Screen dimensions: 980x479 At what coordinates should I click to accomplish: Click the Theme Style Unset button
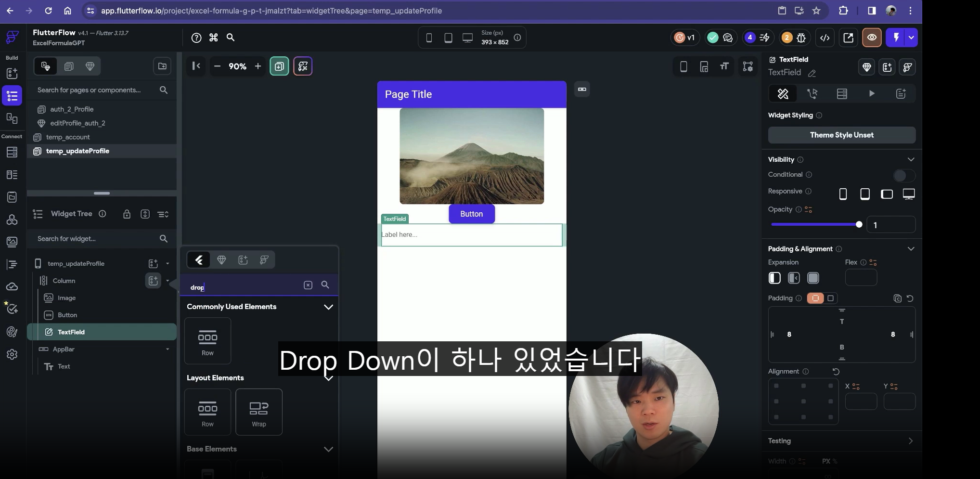(842, 135)
